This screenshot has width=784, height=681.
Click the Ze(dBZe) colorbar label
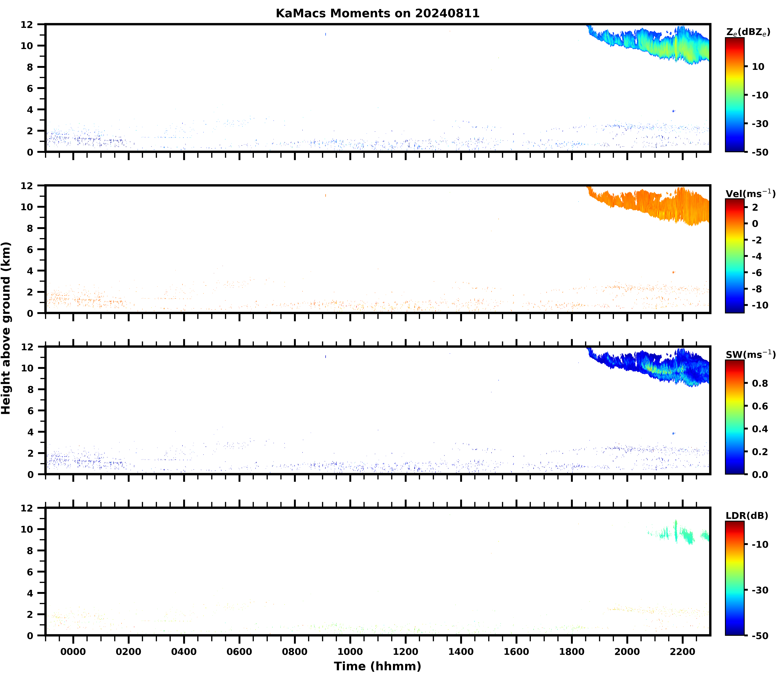coord(748,32)
